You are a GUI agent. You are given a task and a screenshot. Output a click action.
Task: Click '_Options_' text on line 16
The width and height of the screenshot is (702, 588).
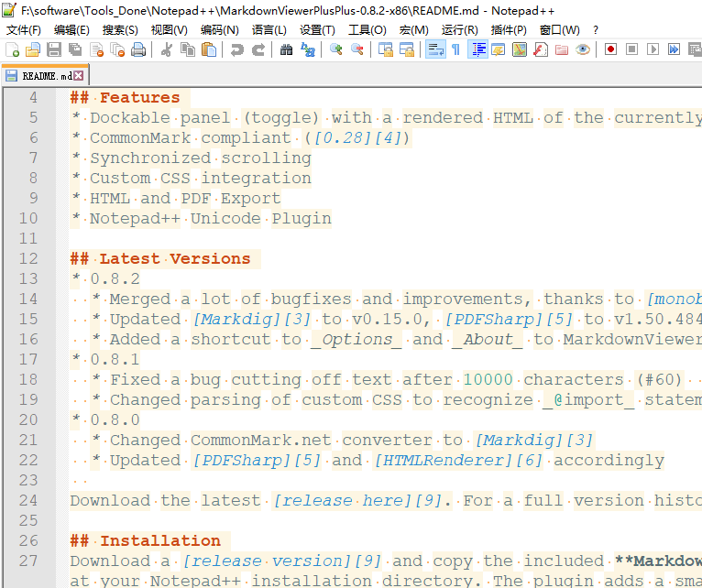356,339
